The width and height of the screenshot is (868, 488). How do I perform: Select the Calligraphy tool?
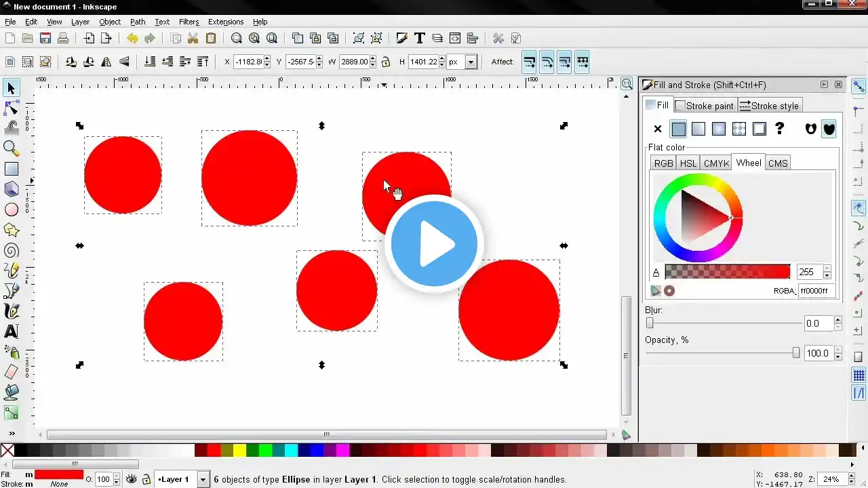click(11, 311)
